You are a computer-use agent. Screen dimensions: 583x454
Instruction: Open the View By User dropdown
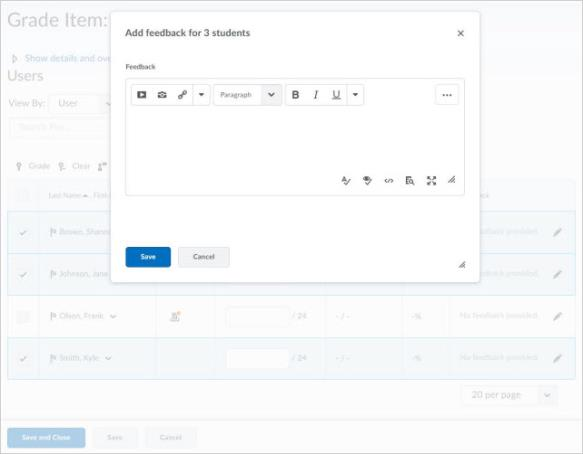[x=80, y=103]
